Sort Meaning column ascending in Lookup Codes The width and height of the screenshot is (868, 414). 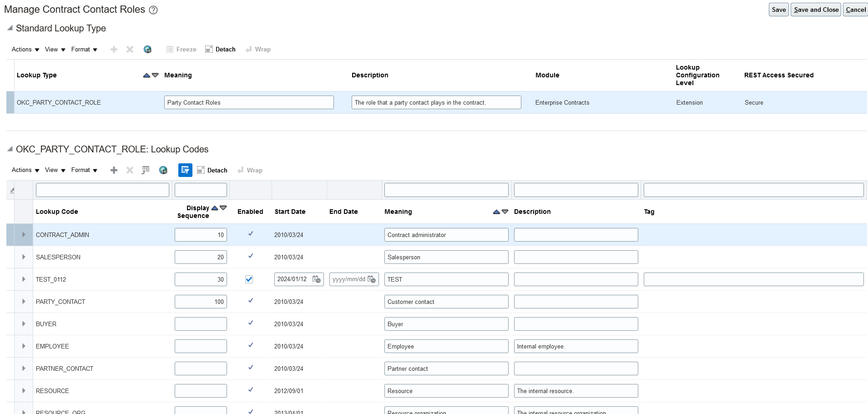coord(496,212)
